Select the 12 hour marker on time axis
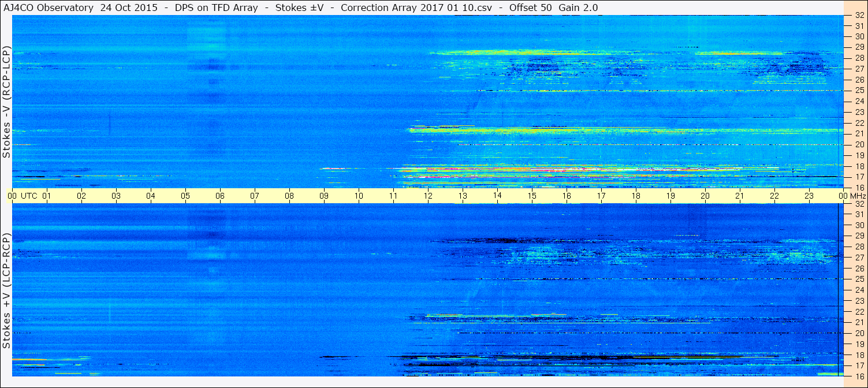 click(428, 196)
